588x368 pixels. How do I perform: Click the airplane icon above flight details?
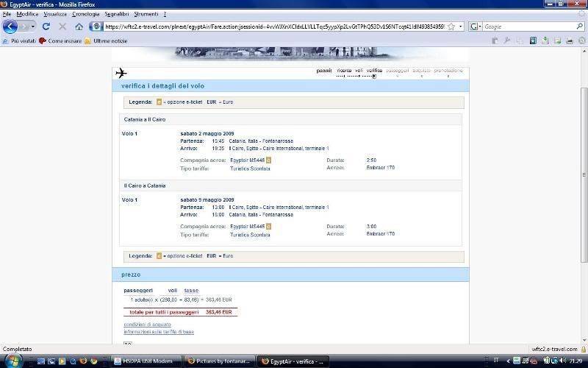tap(121, 73)
